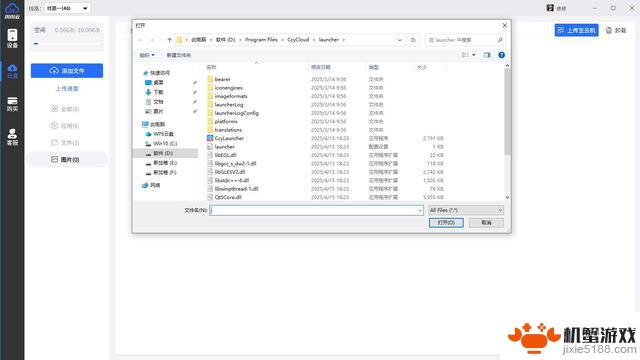Screen dimensions: 640x360
Task: Click the folder icon in the address bar
Action: click(x=179, y=40)
